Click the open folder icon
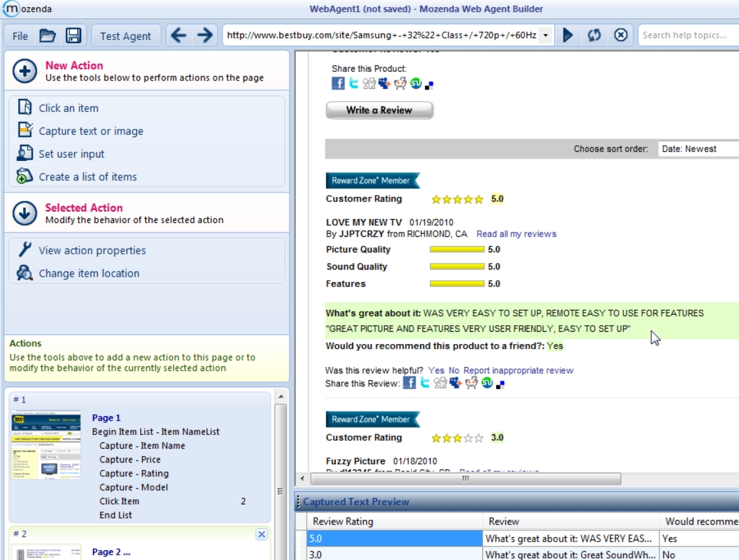This screenshot has width=739, height=560. pos(47,35)
